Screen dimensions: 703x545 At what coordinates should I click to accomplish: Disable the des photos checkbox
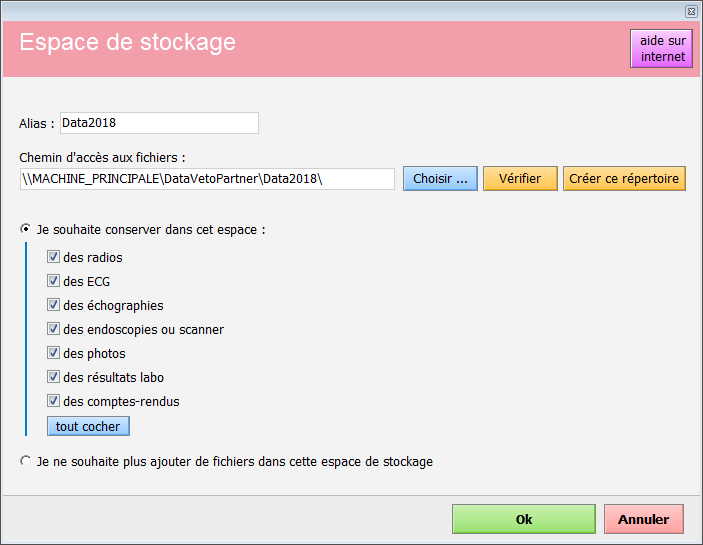[x=53, y=353]
